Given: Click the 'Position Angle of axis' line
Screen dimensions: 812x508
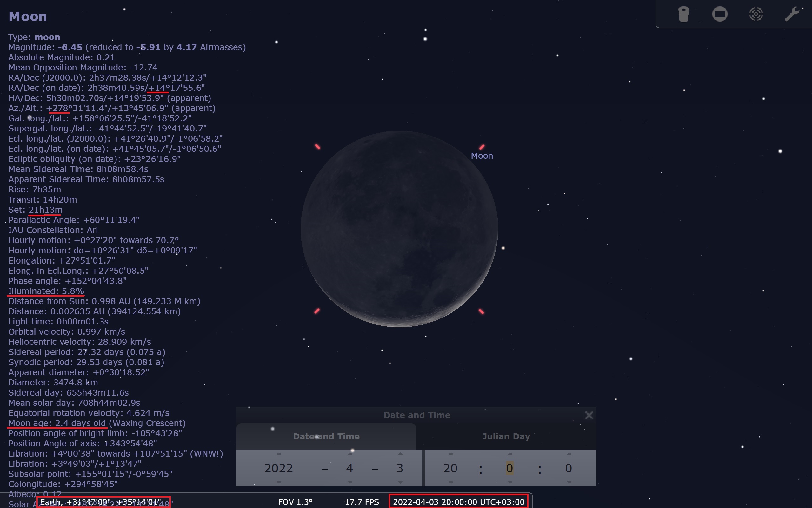Looking at the screenshot, I should [83, 444].
